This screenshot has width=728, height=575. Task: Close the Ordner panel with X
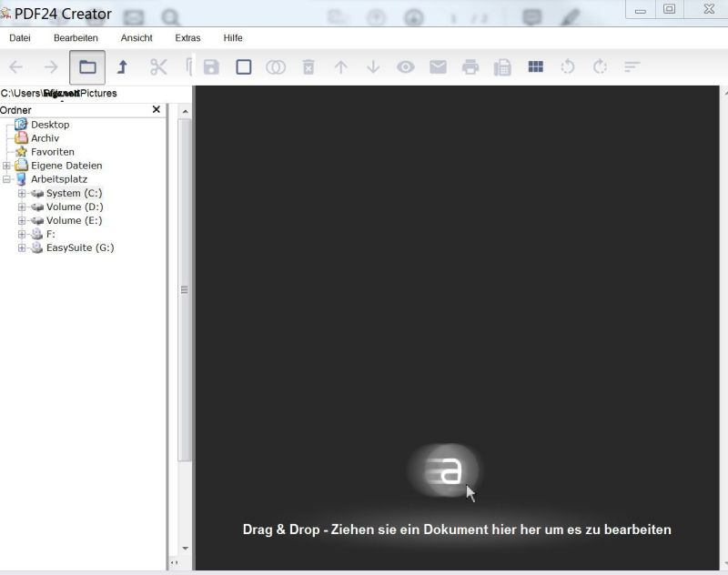pos(156,109)
